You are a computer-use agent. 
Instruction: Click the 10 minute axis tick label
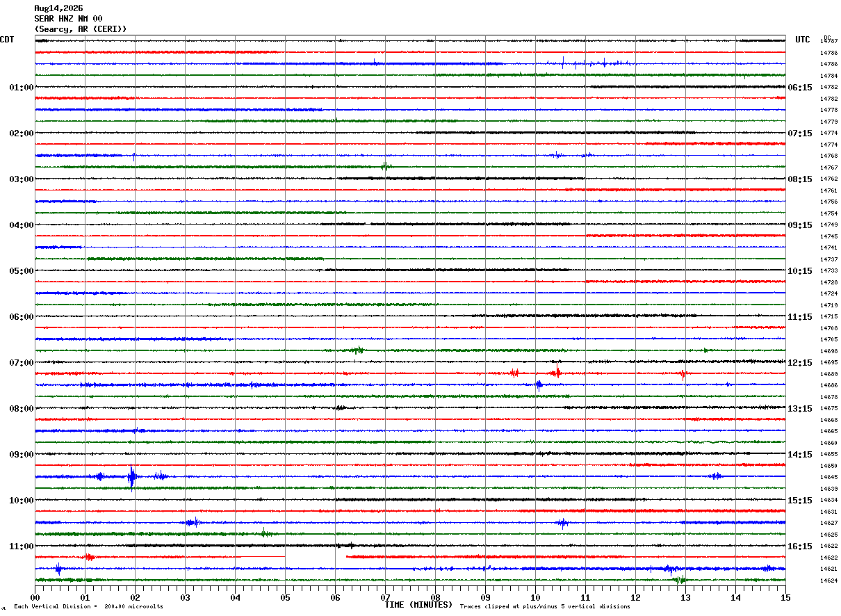click(535, 597)
